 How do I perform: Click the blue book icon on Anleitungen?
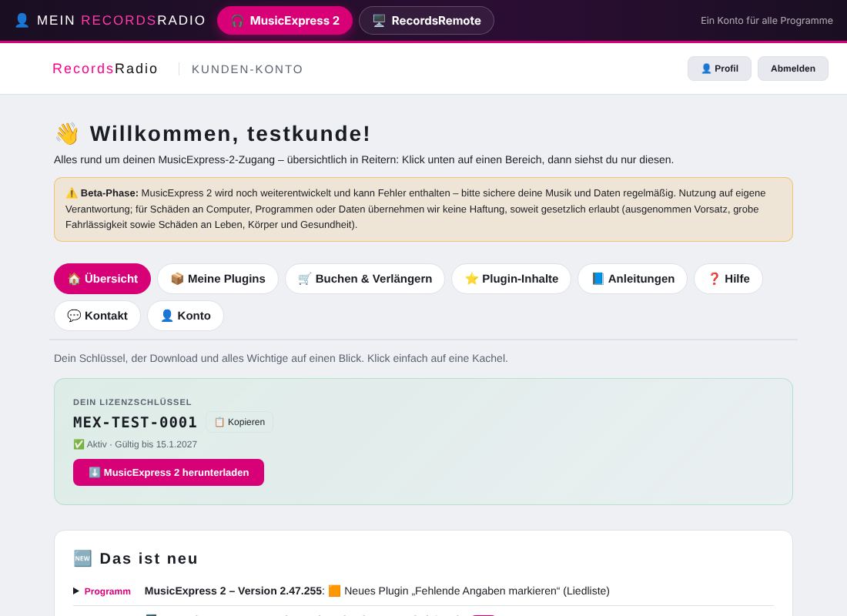598,279
